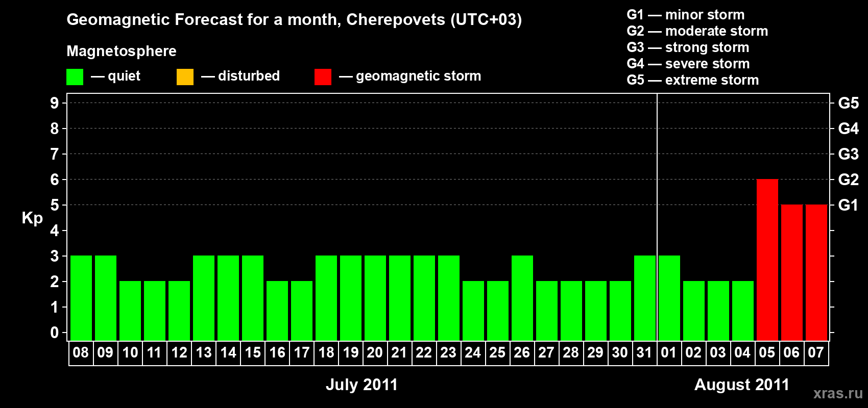
Task: Select date label 31 on the axis
Action: [644, 353]
